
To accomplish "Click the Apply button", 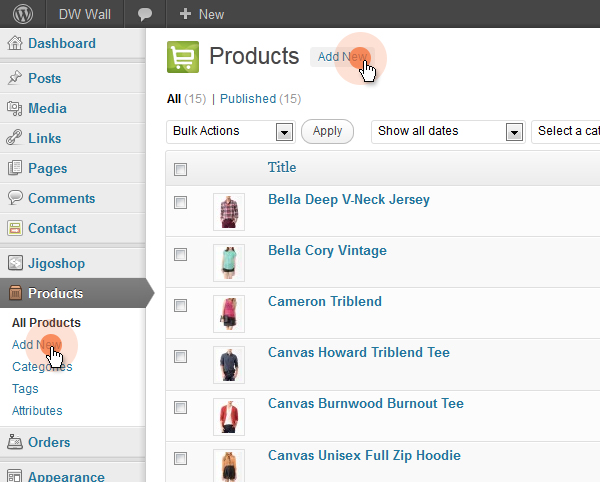I will click(x=327, y=132).
